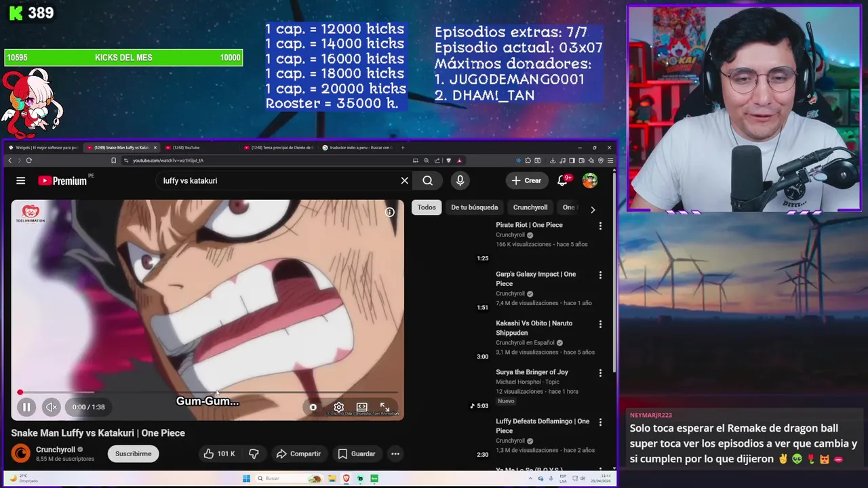Reload the current browser page
The image size is (868, 488).
(x=28, y=161)
